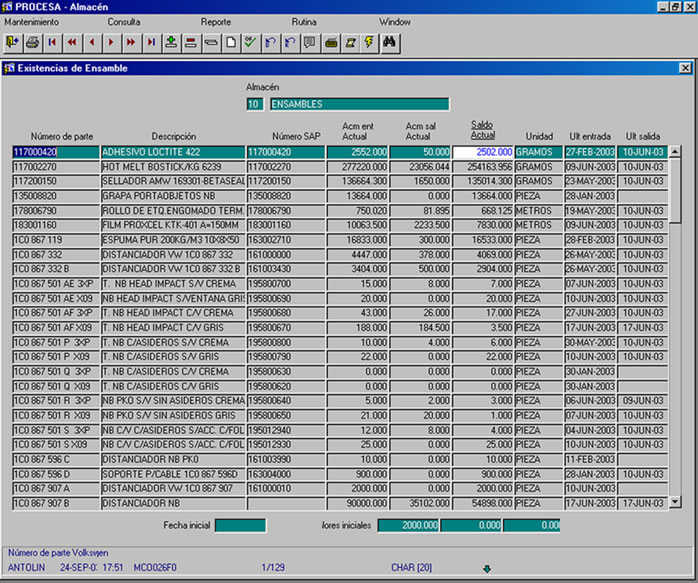Click the exit door icon in toolbar

[x=12, y=42]
